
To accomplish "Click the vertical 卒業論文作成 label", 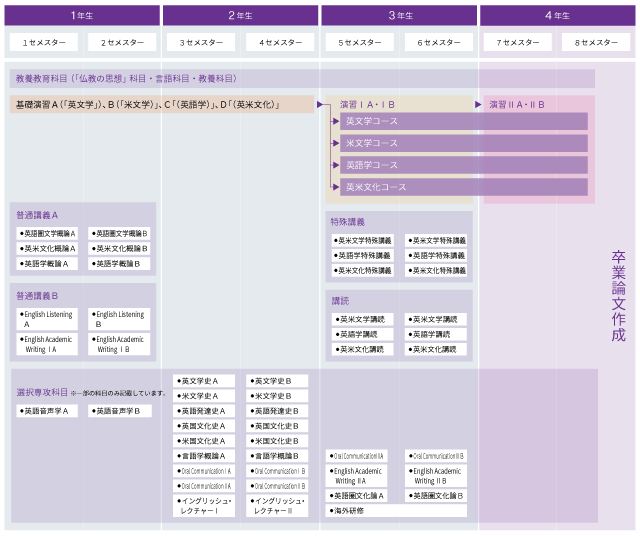I will [x=618, y=296].
